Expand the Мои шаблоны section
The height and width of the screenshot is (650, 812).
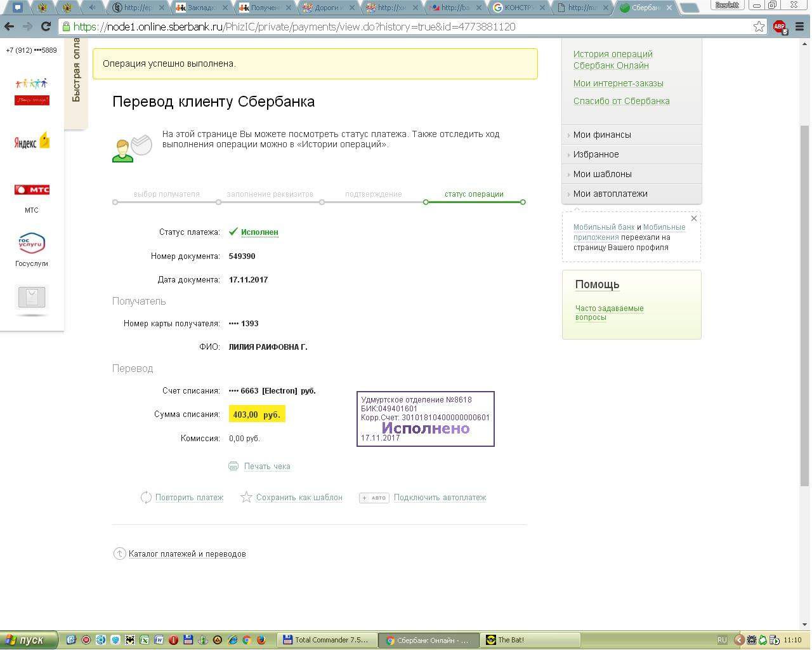[x=632, y=174]
